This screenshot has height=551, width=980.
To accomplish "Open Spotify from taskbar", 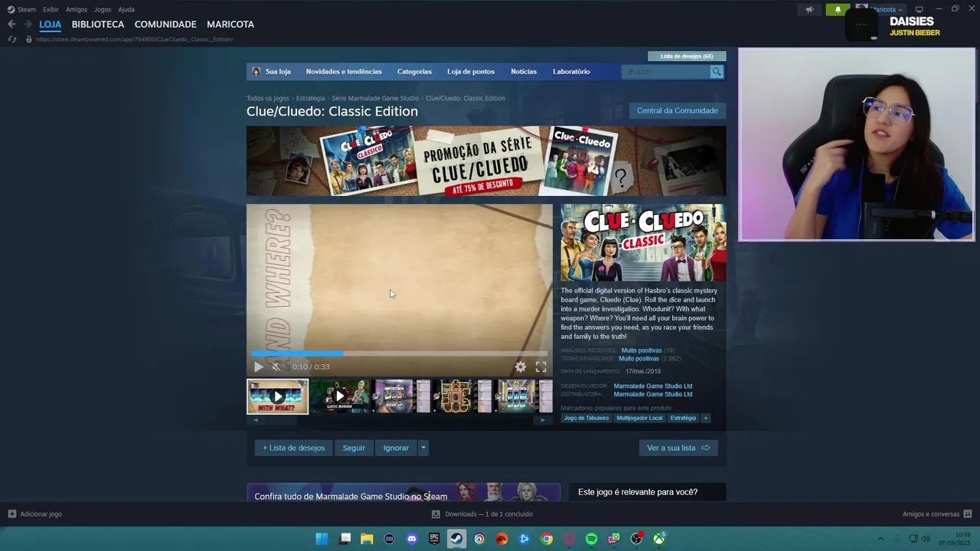I will tap(591, 539).
